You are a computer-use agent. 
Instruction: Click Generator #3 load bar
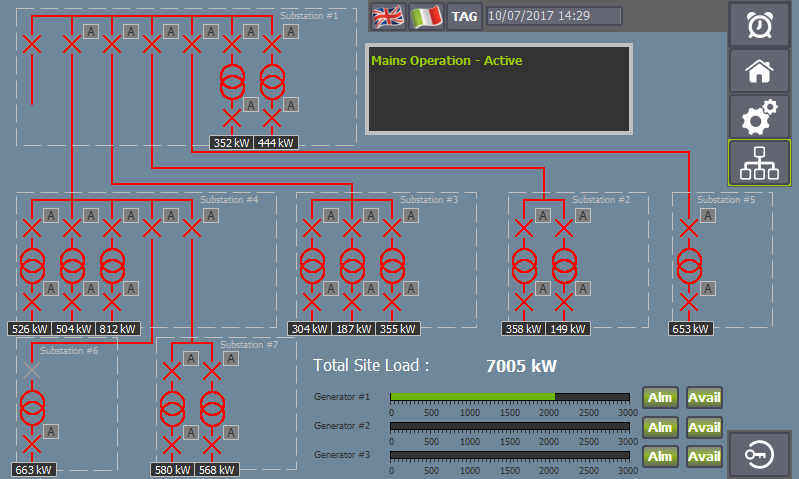click(x=510, y=455)
